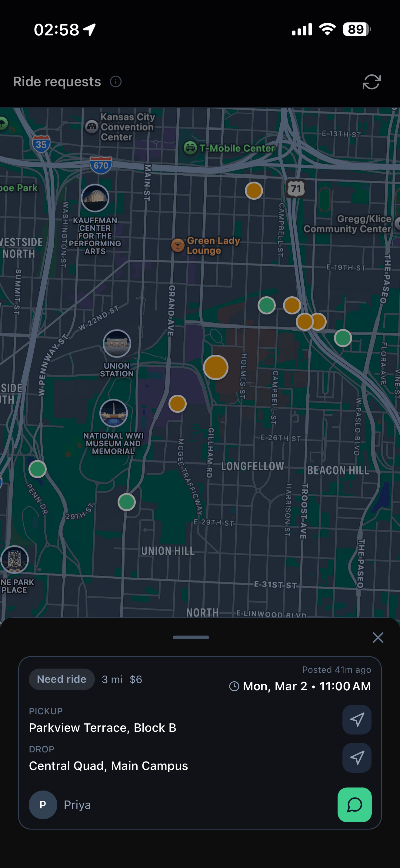This screenshot has height=868, width=400.
Task: Navigate to drop Central Quad location
Action: tap(356, 758)
